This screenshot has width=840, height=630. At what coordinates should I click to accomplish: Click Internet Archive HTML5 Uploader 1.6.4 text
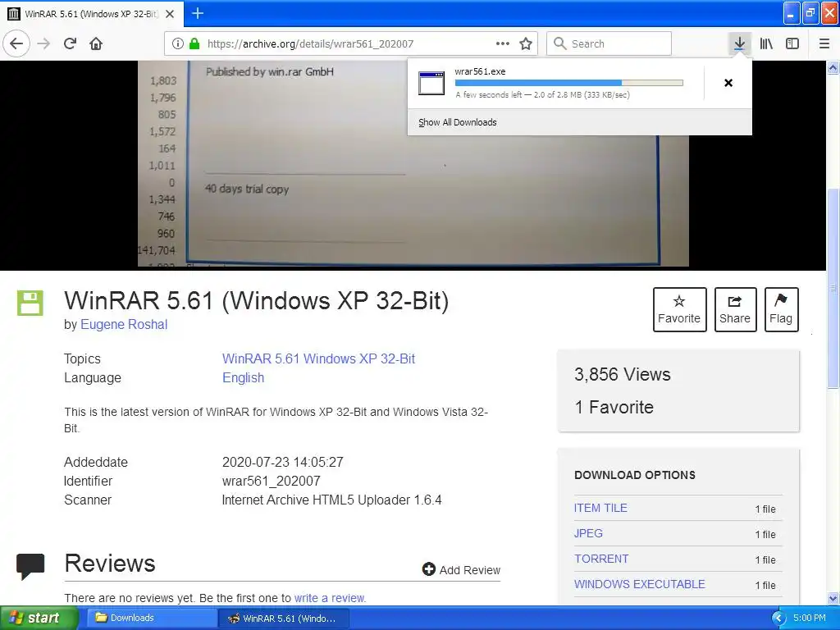pos(331,500)
